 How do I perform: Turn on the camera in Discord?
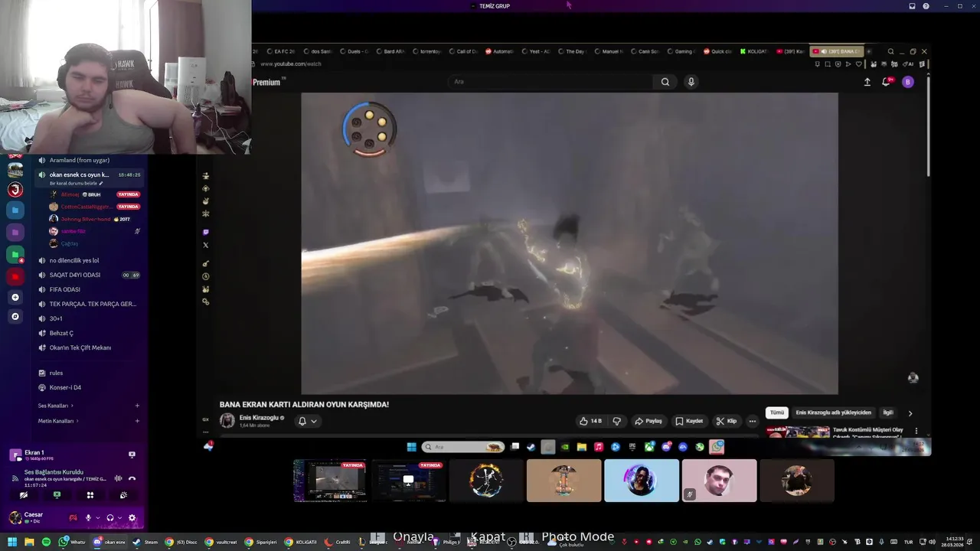[x=24, y=495]
